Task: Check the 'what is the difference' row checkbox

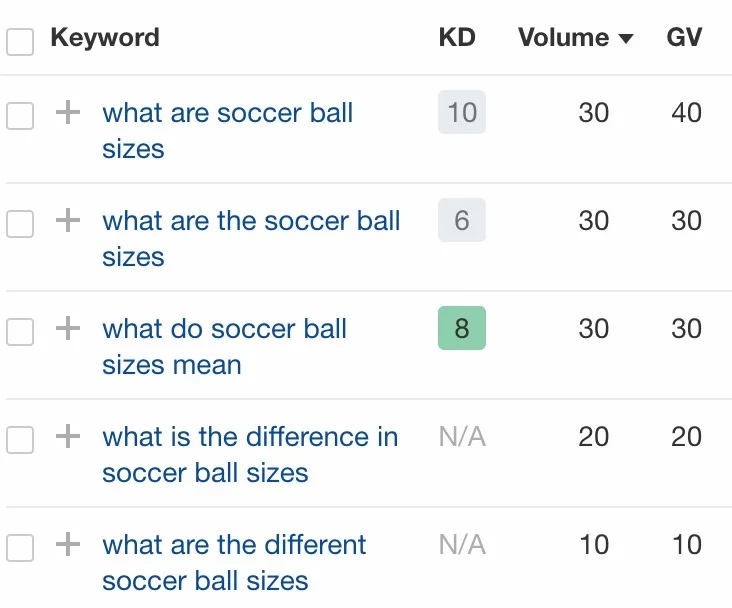Action: coord(20,440)
